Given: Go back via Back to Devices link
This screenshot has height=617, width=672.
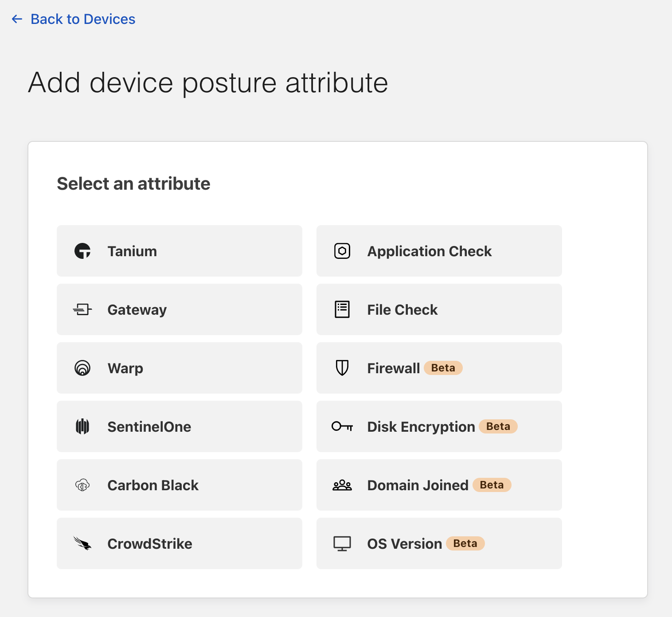Looking at the screenshot, I should pos(83,19).
